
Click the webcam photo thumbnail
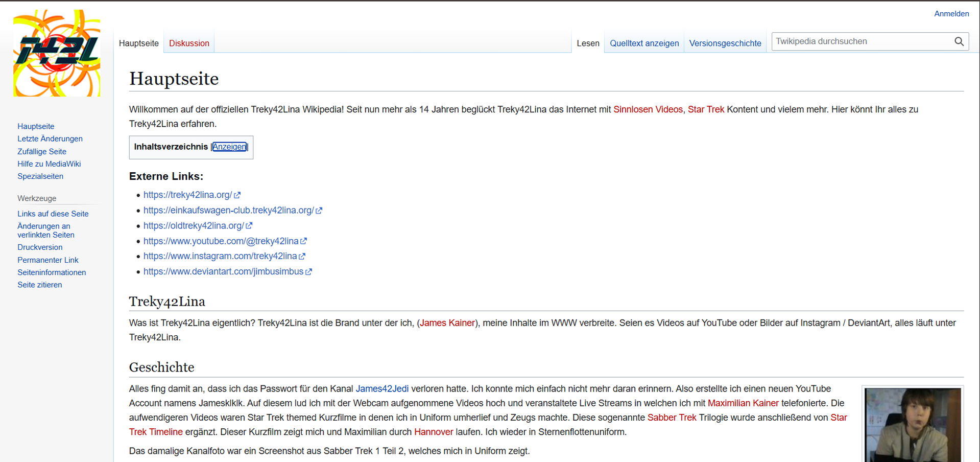coord(913,425)
